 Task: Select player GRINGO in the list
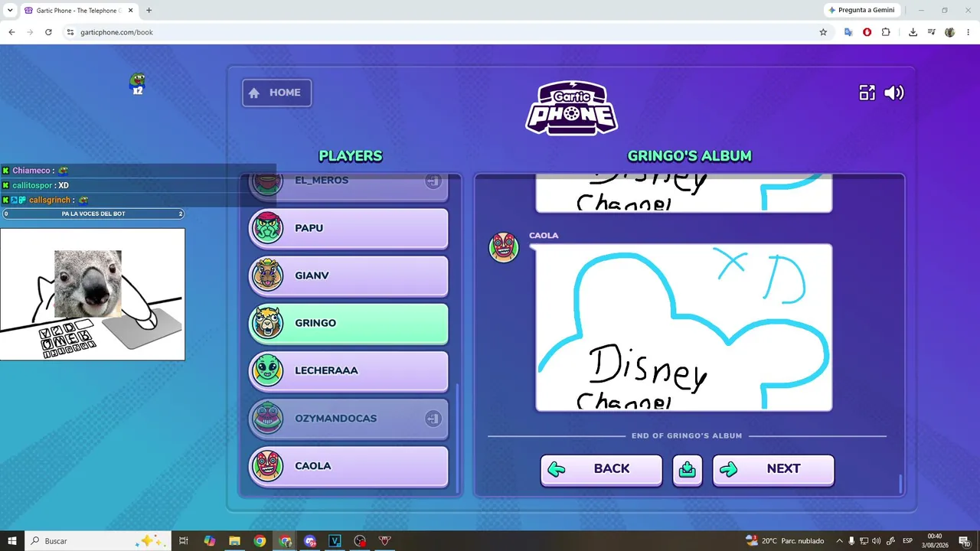(x=348, y=323)
